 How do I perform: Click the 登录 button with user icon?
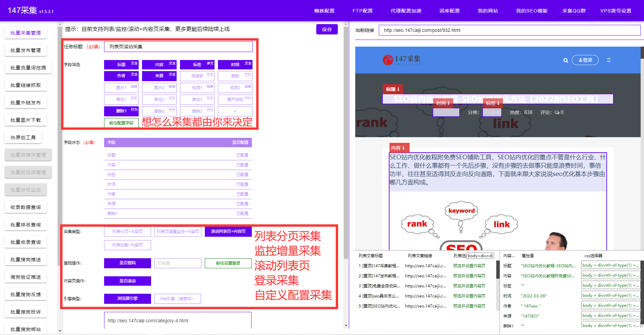pos(585,60)
